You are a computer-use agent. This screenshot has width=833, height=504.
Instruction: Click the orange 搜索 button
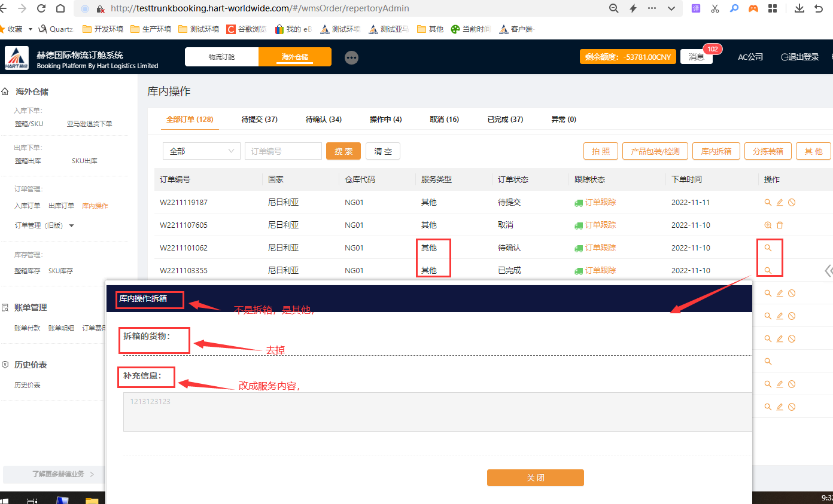point(343,151)
